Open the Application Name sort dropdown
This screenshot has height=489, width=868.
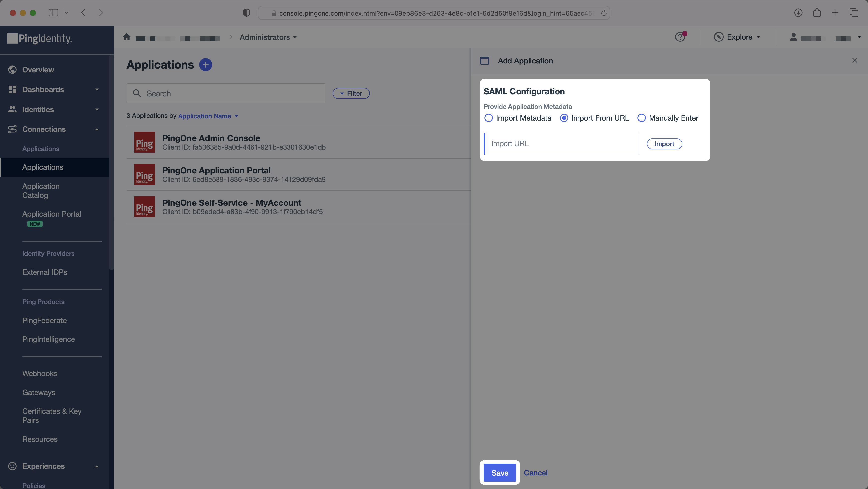click(208, 116)
